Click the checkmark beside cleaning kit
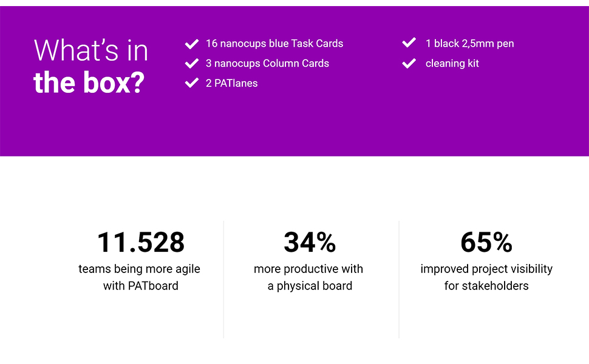Viewport: 589px width, 364px height. coord(409,63)
